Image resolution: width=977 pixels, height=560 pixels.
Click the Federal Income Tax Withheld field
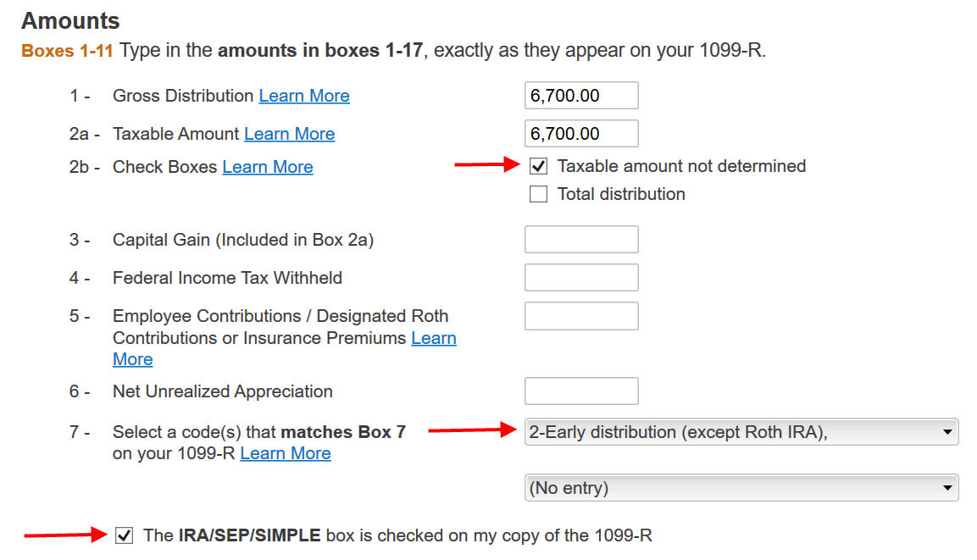pyautogui.click(x=581, y=277)
